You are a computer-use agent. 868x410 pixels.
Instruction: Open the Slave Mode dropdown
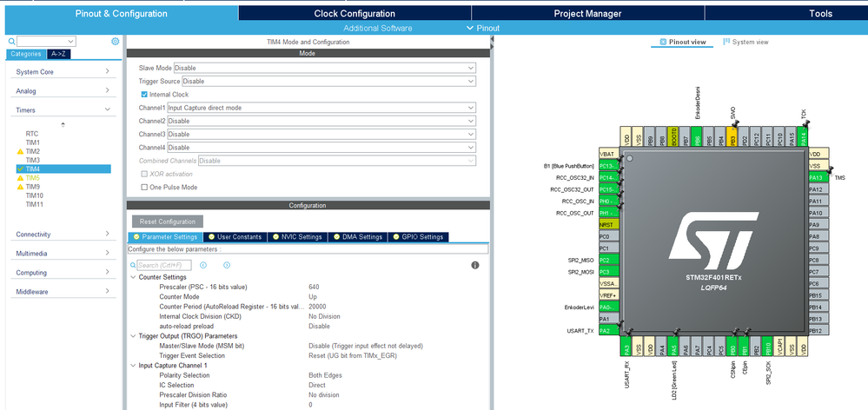coord(324,68)
